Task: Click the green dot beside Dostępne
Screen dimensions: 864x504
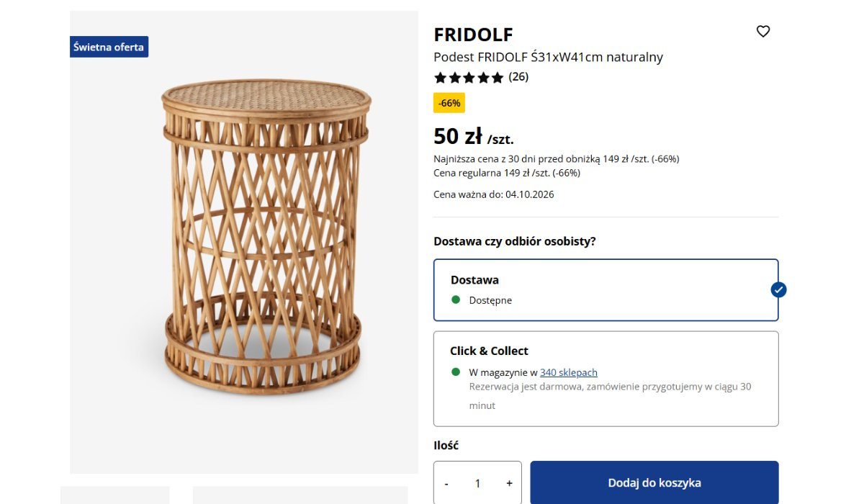Action: pos(456,300)
